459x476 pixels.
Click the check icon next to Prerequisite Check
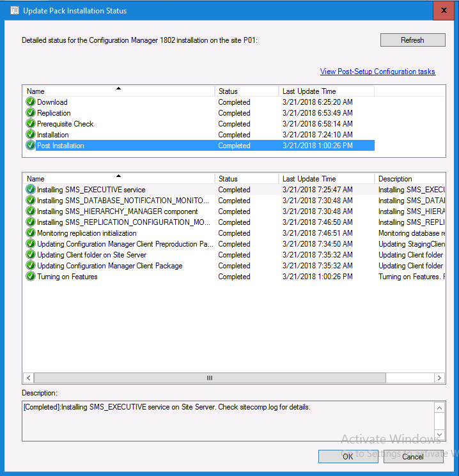coord(31,123)
